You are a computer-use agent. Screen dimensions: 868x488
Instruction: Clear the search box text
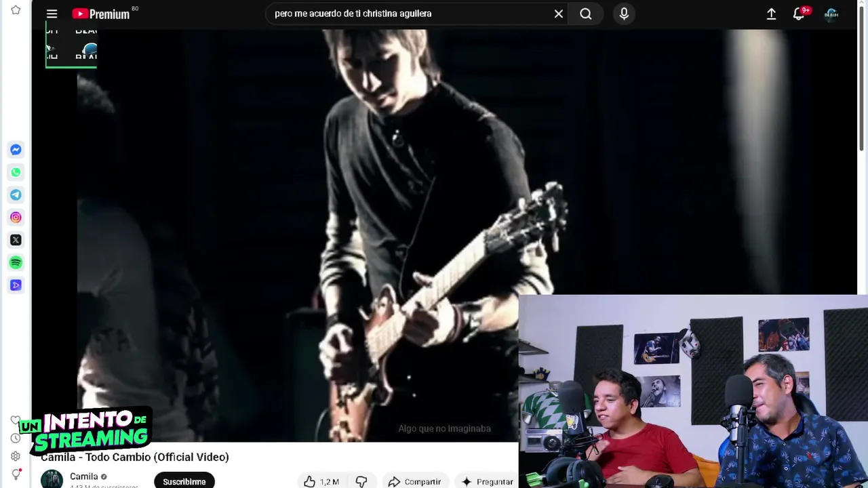pyautogui.click(x=558, y=14)
